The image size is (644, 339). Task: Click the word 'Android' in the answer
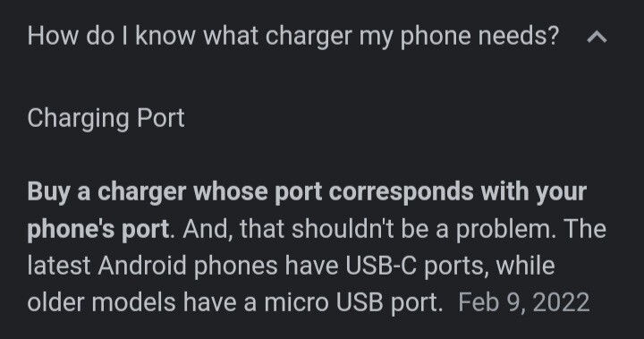click(x=142, y=266)
